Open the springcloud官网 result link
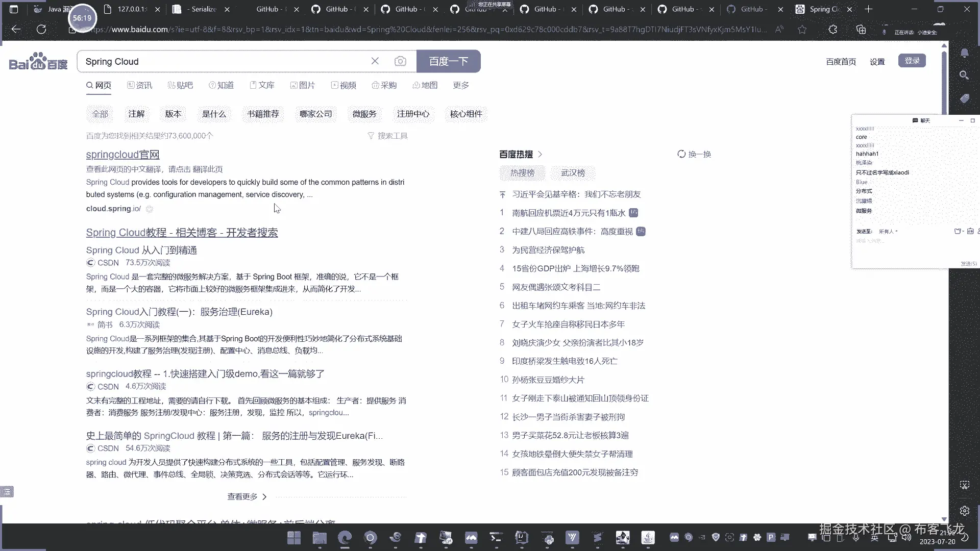The height and width of the screenshot is (551, 980). (122, 155)
